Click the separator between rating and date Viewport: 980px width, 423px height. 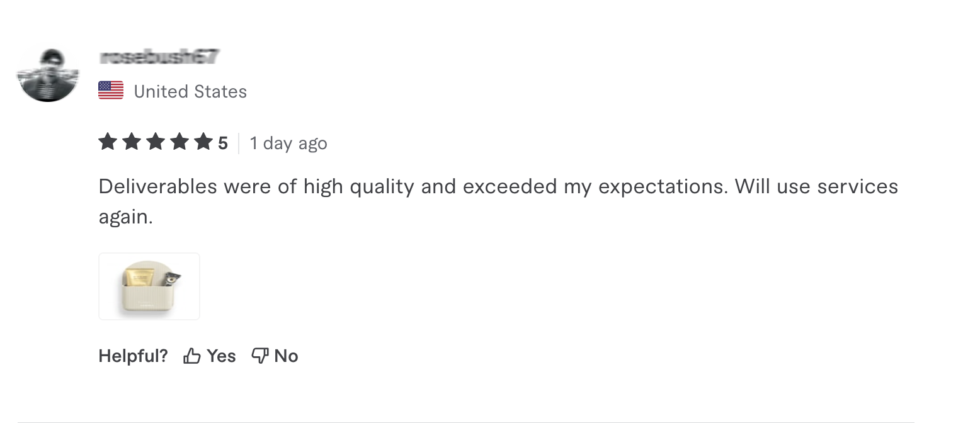(x=239, y=144)
